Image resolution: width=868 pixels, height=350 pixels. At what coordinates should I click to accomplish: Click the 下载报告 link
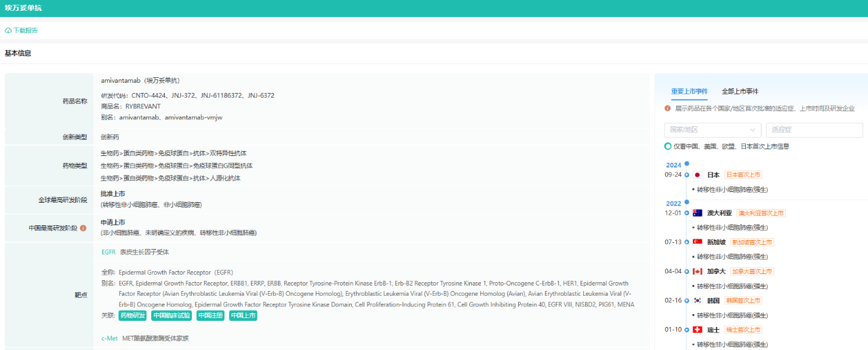coord(26,31)
